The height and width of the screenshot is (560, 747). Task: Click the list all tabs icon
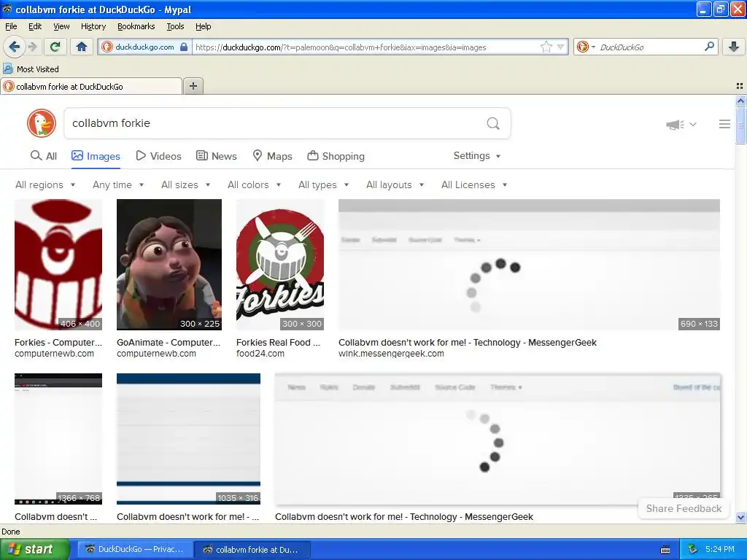click(740, 86)
